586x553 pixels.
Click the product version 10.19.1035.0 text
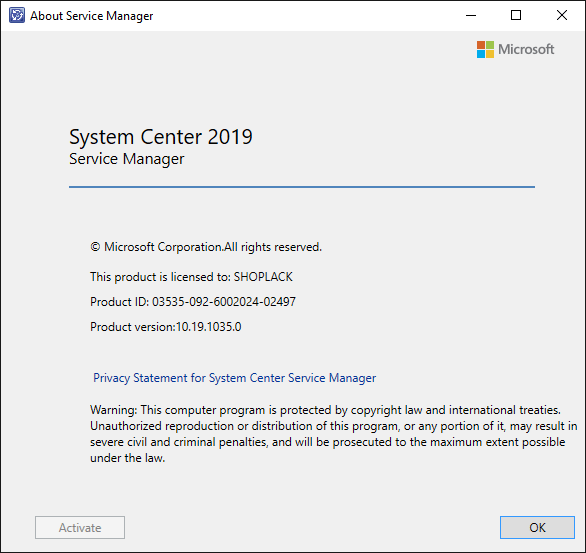209,327
